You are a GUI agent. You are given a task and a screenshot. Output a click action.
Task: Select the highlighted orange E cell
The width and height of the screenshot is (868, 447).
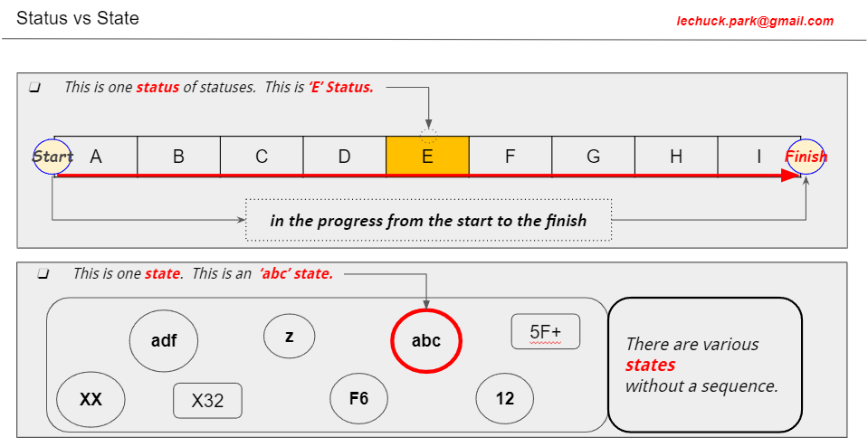[427, 157]
